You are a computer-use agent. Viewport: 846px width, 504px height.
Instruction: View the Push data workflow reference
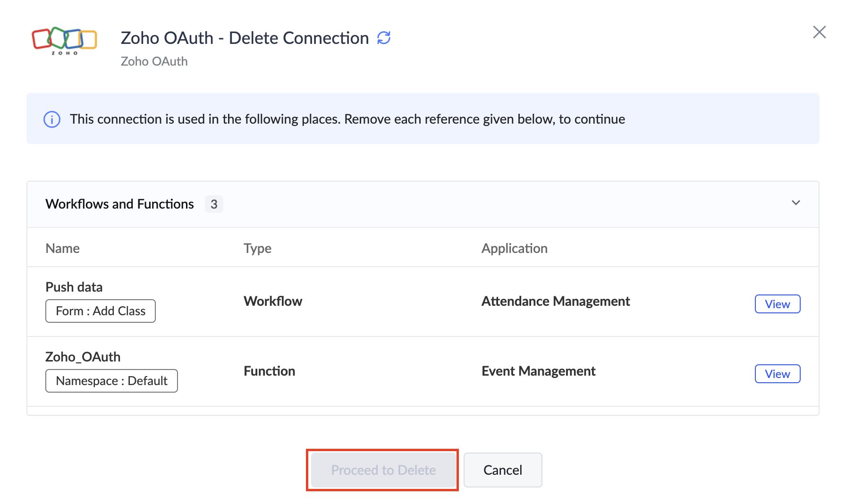point(777,304)
